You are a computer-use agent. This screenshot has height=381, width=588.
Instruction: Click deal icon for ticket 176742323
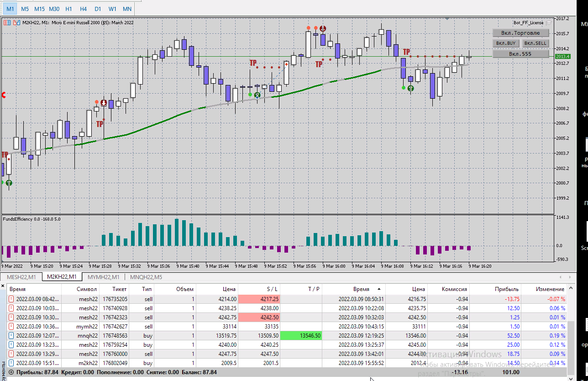[x=11, y=317]
